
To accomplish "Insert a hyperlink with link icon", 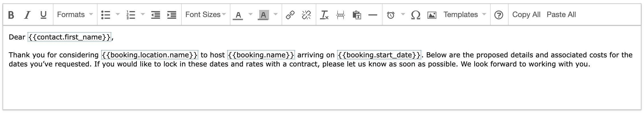I will (x=290, y=15).
